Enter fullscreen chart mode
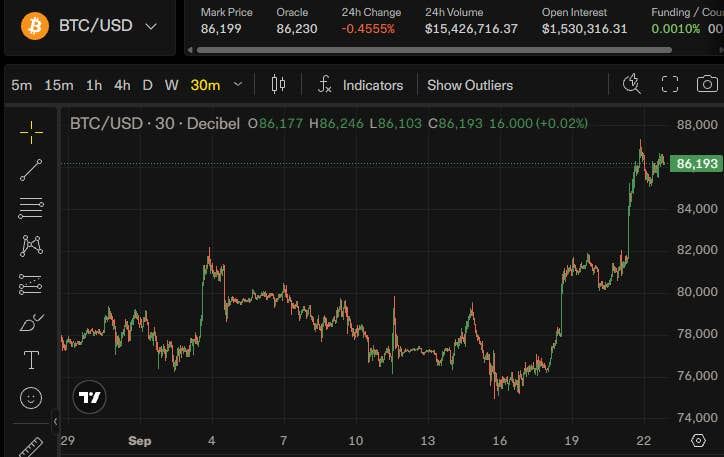724x457 pixels. (670, 84)
